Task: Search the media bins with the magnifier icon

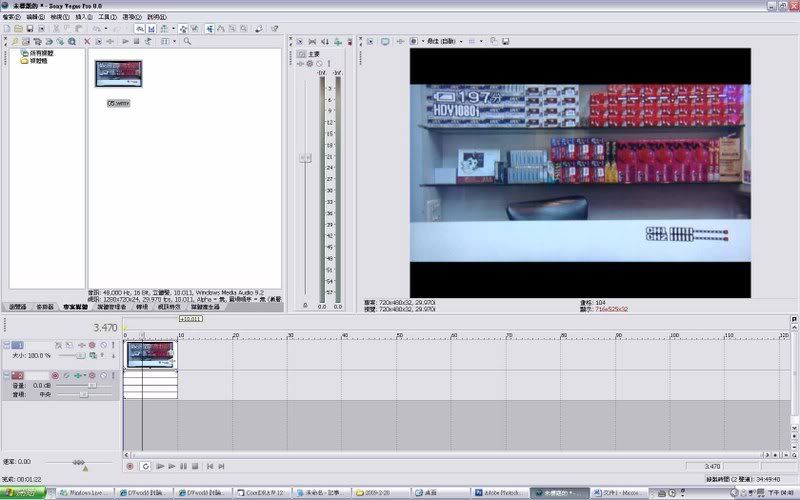Action: point(187,41)
